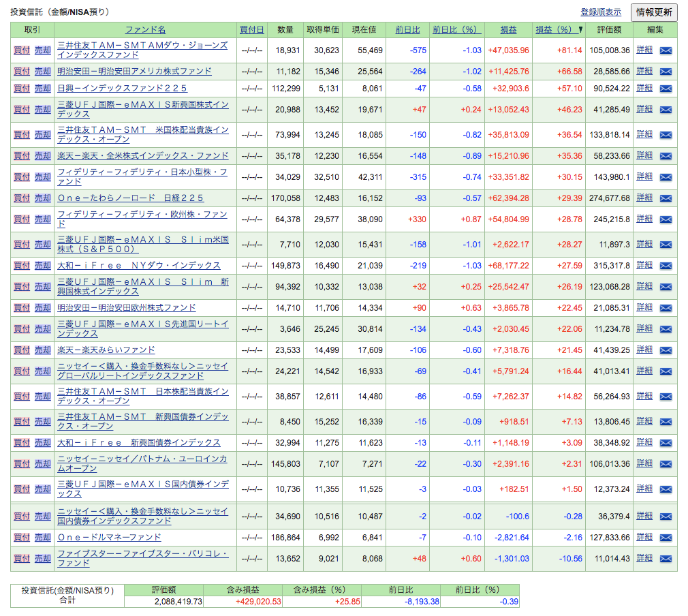Click 売却 for 楽天・全米株式インデックス・ファンド
Viewport: 688px width, 616px height.
pos(42,156)
